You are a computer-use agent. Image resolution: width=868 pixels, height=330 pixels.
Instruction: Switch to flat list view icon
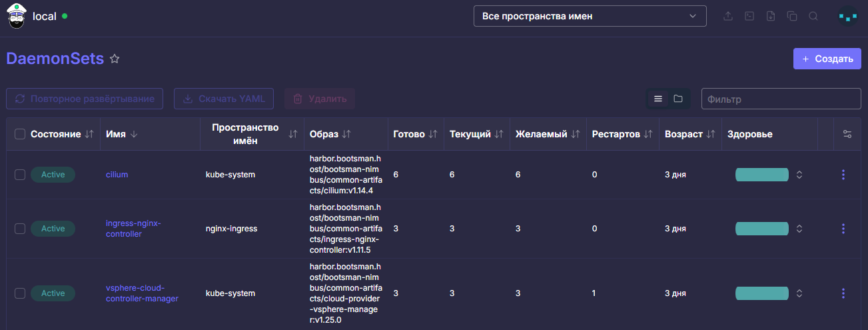pyautogui.click(x=658, y=99)
